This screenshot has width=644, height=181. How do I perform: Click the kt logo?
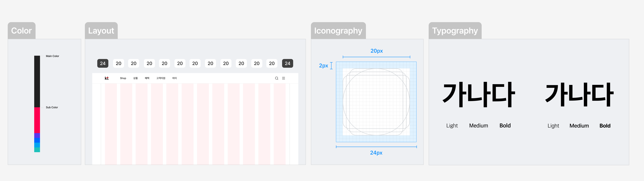point(106,78)
